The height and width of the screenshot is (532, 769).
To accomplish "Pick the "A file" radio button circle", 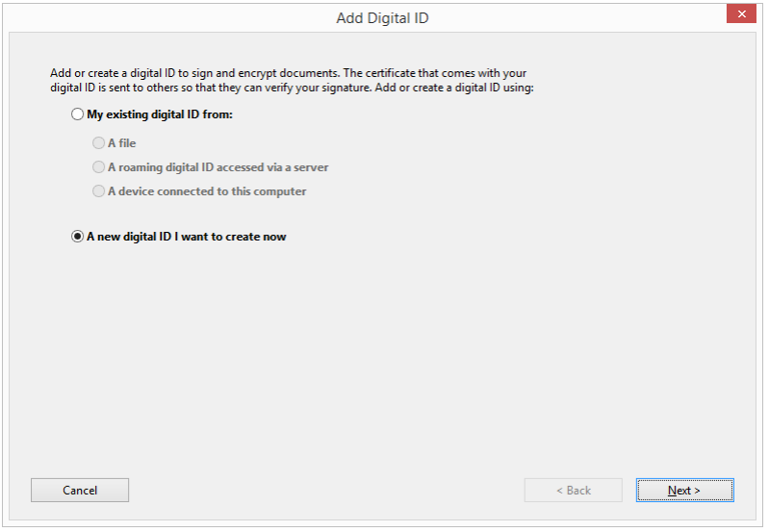I will pos(98,143).
